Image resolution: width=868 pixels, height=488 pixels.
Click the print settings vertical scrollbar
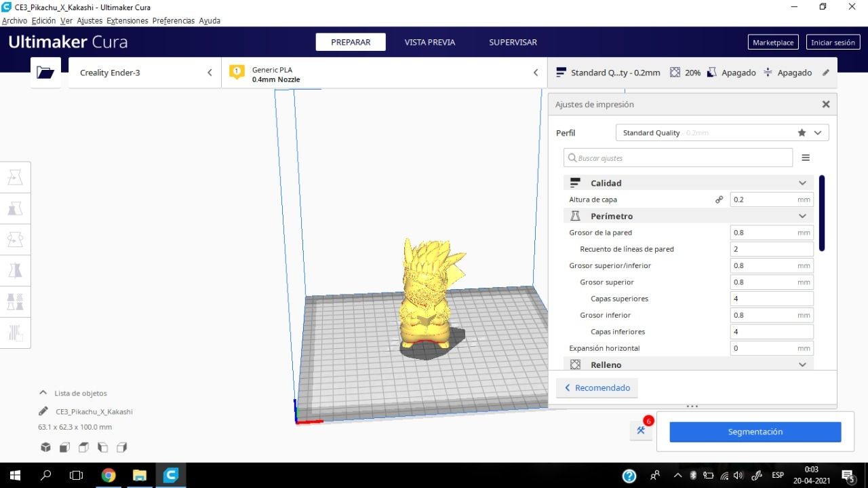pos(822,213)
